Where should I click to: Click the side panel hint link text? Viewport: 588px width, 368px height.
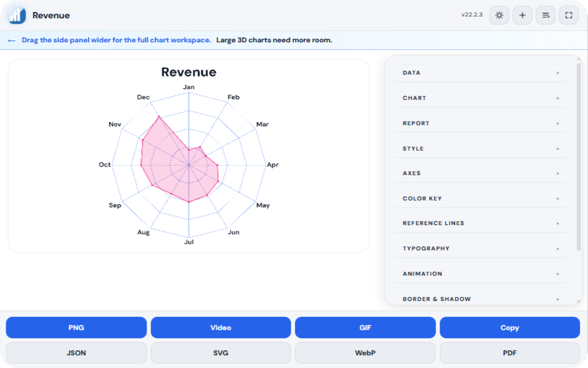click(116, 40)
